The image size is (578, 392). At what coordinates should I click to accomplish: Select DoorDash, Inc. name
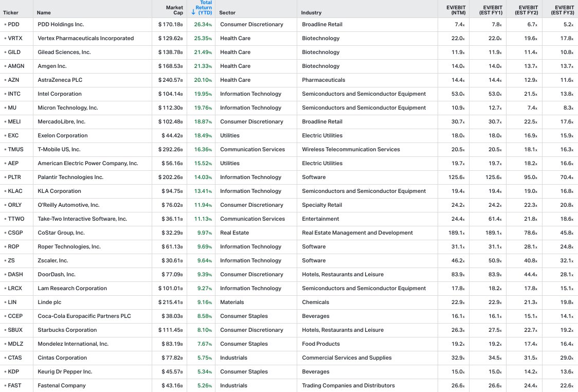57,274
